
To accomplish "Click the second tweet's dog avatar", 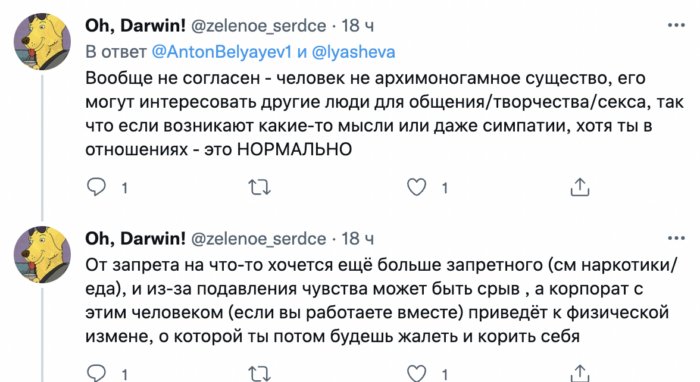I will (42, 254).
